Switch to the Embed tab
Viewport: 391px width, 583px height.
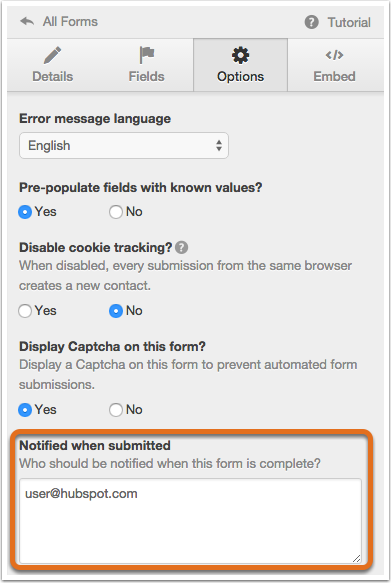pos(335,65)
